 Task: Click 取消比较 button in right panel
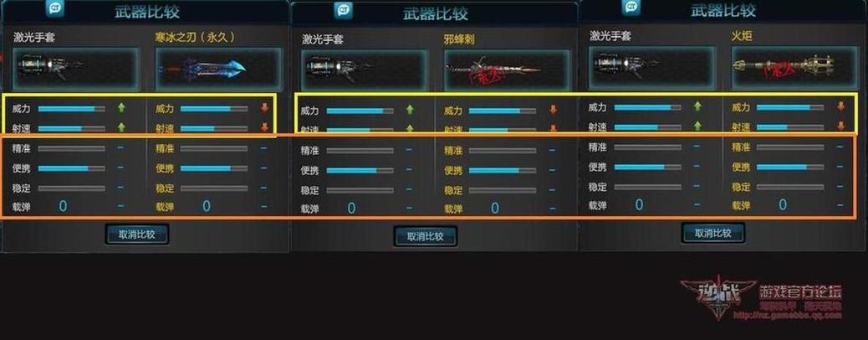click(713, 233)
